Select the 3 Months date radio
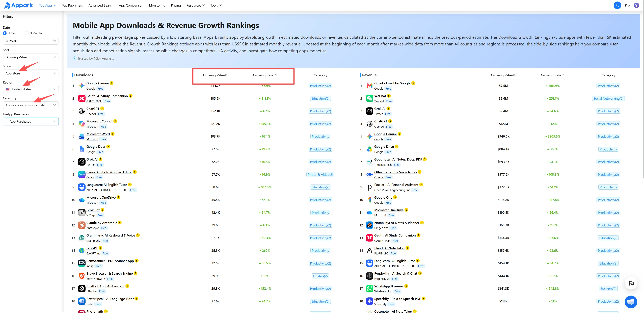This screenshot has width=644, height=313. [26, 33]
